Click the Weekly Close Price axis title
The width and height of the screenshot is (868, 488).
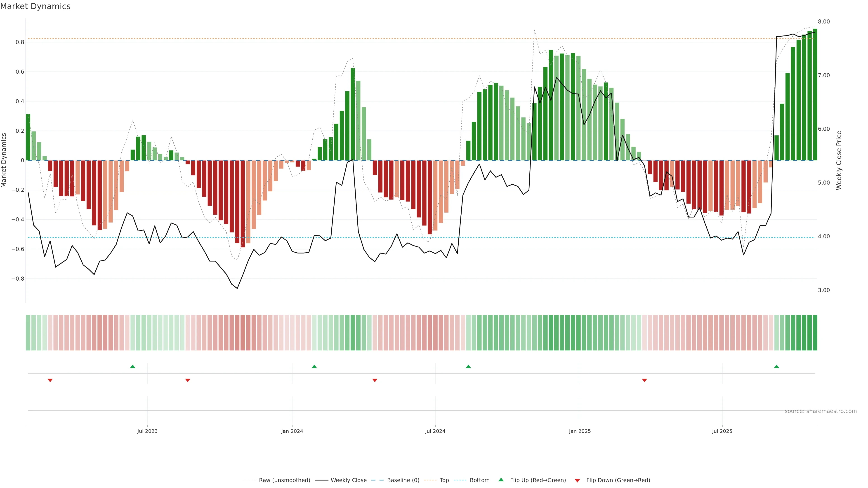click(x=839, y=160)
